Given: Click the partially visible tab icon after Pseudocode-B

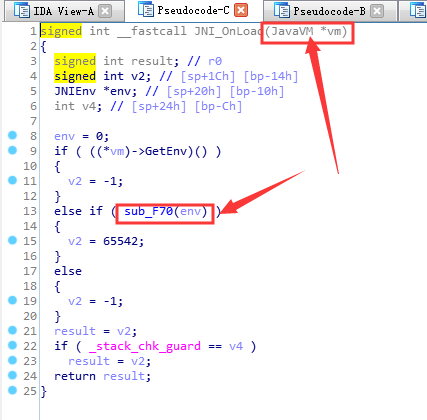Looking at the screenshot, I should (418, 11).
